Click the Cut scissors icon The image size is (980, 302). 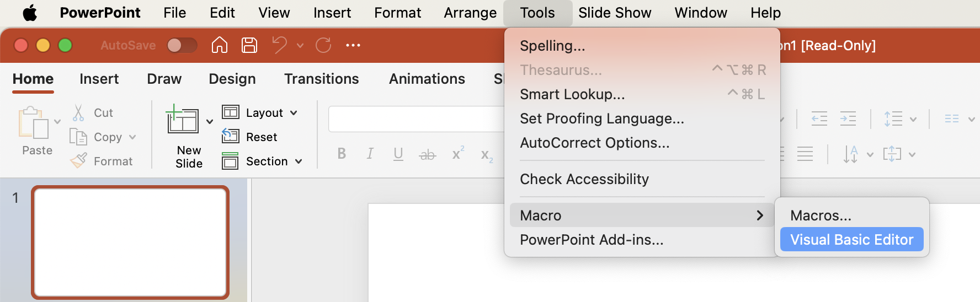(x=78, y=113)
